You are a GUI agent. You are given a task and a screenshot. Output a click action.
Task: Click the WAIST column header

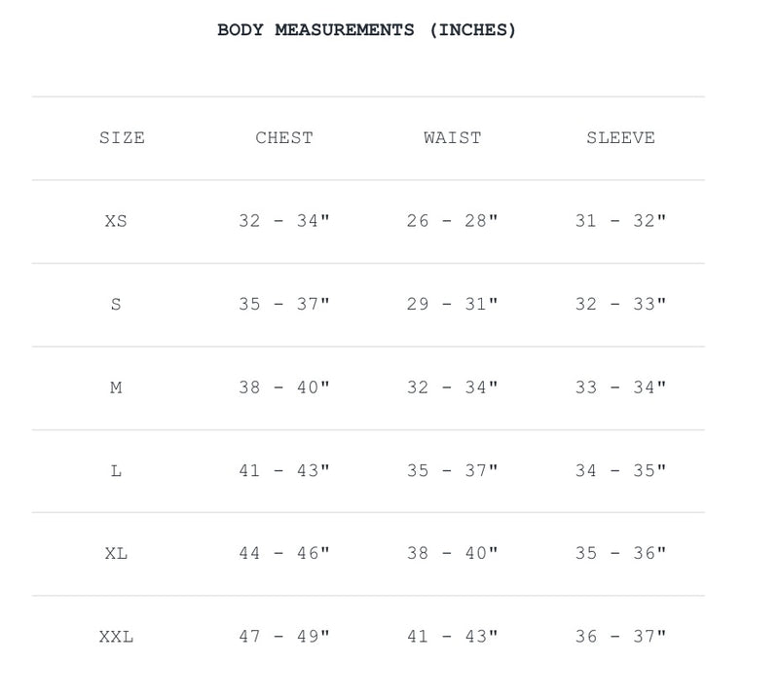(452, 137)
